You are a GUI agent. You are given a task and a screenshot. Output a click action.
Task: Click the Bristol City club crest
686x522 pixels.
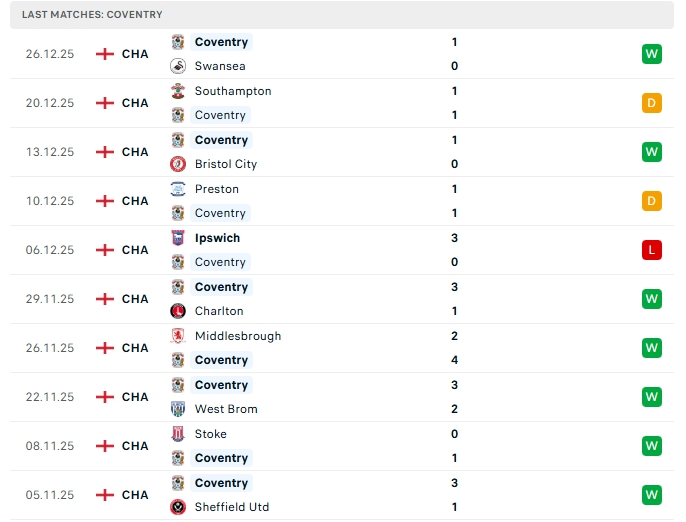pos(178,164)
